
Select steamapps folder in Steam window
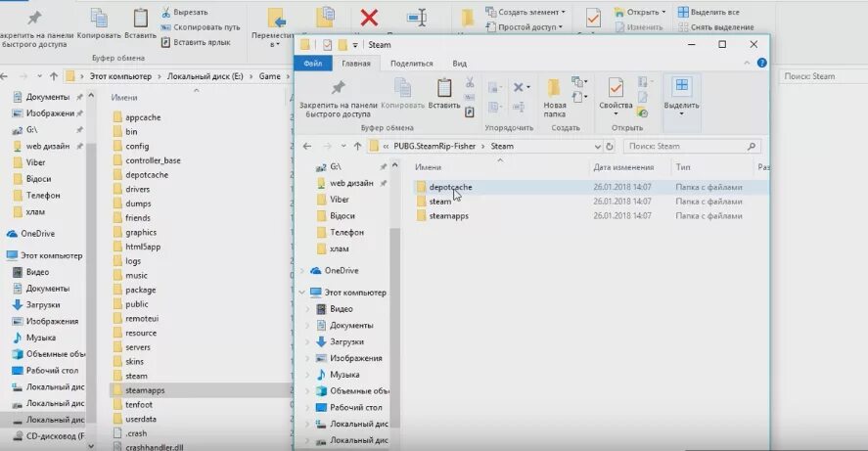click(449, 216)
